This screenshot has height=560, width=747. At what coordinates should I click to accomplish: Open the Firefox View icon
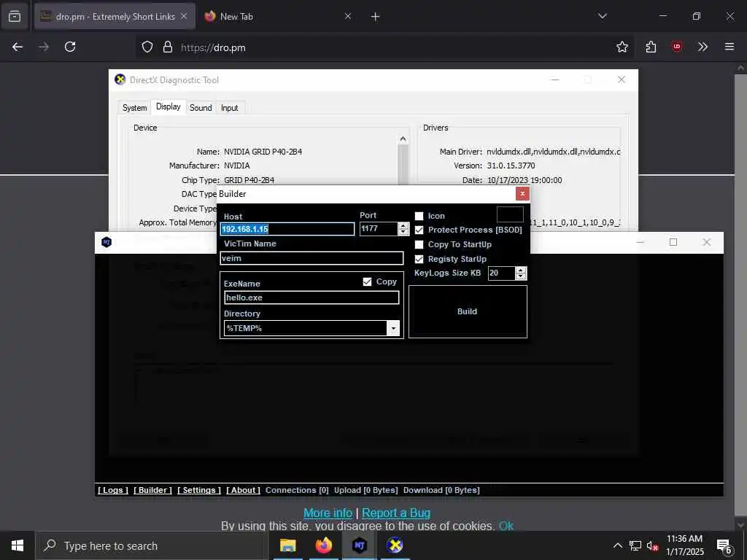15,17
